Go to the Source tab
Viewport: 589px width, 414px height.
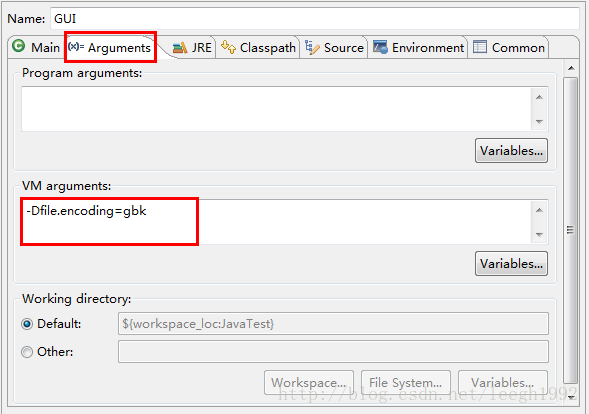click(334, 48)
